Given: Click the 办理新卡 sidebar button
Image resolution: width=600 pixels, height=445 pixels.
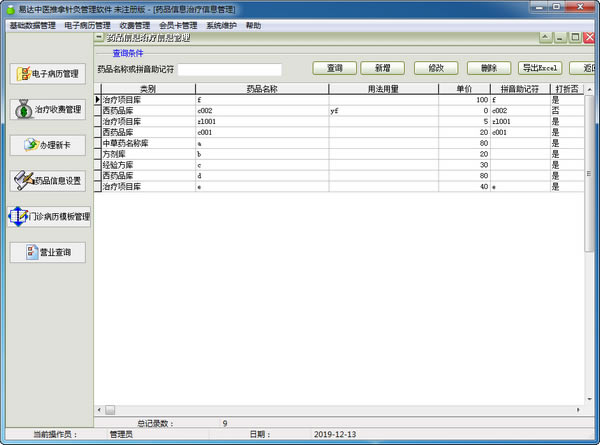Looking at the screenshot, I should point(48,145).
